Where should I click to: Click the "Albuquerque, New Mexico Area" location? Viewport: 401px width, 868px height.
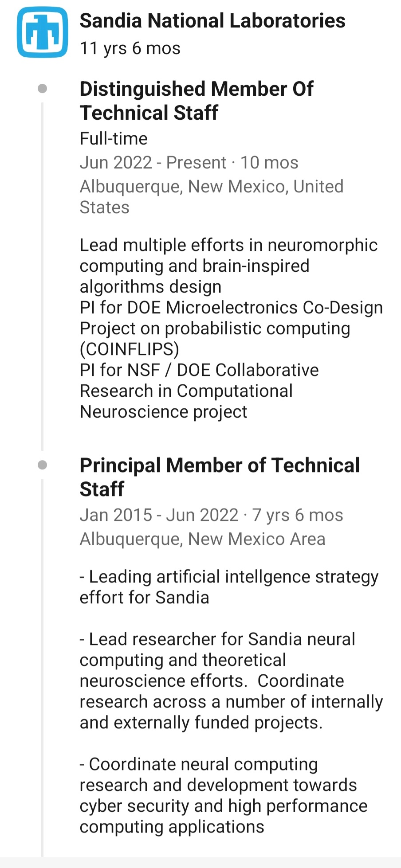click(202, 539)
